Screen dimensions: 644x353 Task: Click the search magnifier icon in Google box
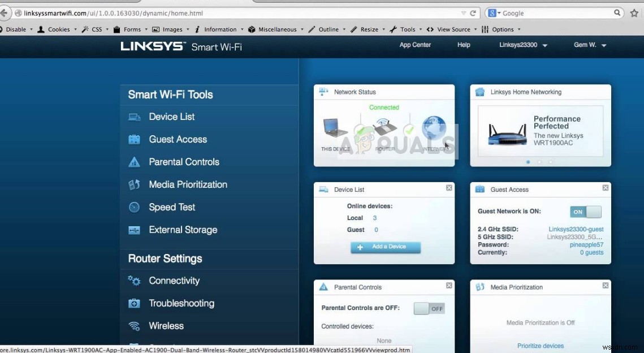pos(617,13)
